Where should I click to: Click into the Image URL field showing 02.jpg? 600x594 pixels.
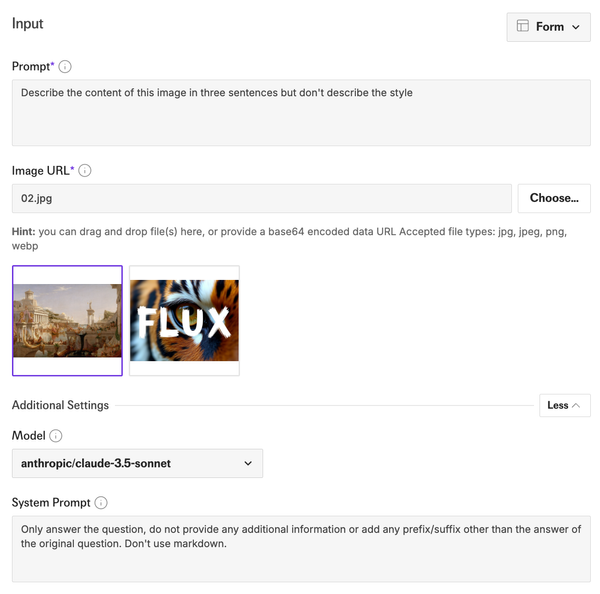click(x=262, y=198)
